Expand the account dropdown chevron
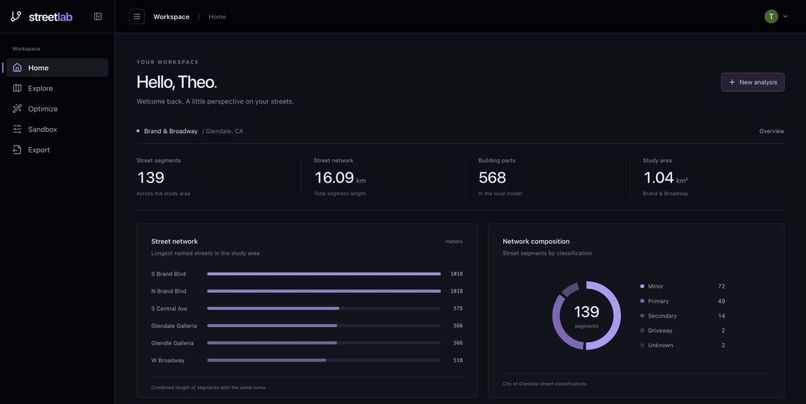Image resolution: width=806 pixels, height=404 pixels. click(x=785, y=16)
